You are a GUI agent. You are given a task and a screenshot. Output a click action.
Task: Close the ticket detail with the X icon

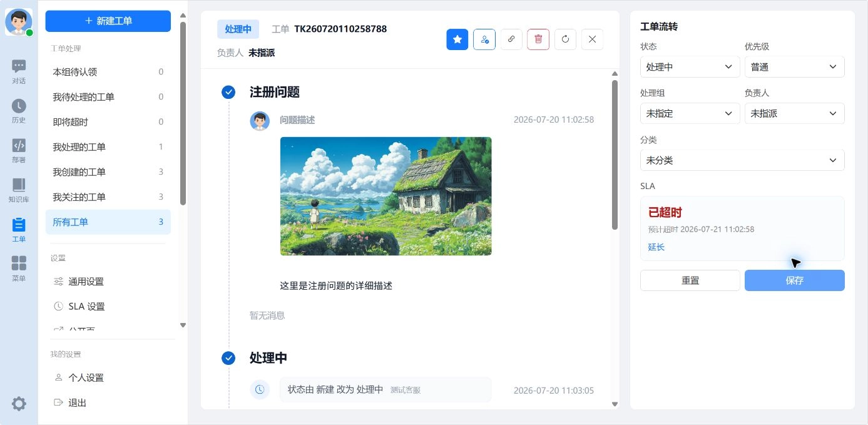(x=592, y=39)
